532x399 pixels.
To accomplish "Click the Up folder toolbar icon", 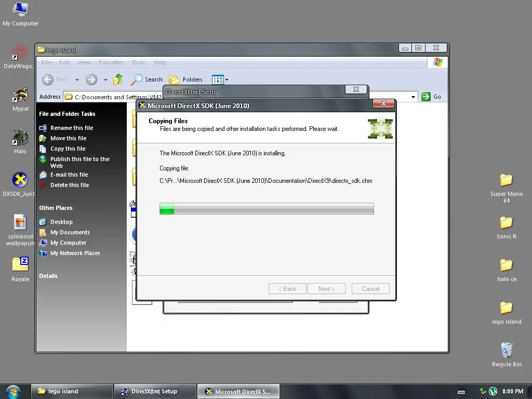I will [118, 79].
